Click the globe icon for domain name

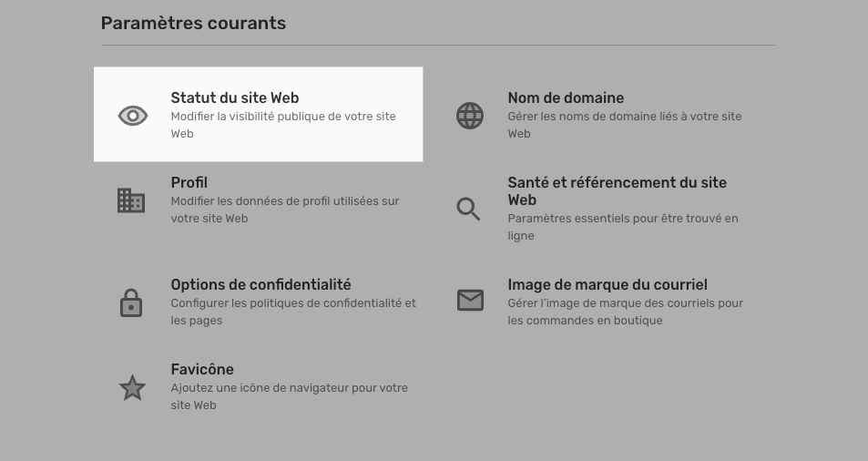[470, 116]
